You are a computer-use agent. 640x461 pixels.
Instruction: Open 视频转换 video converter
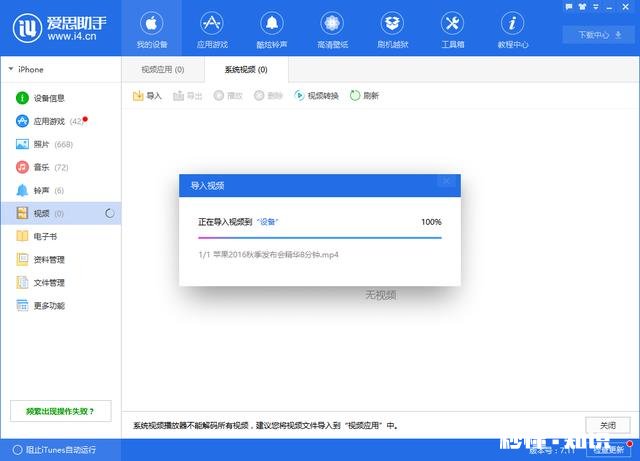pos(316,96)
